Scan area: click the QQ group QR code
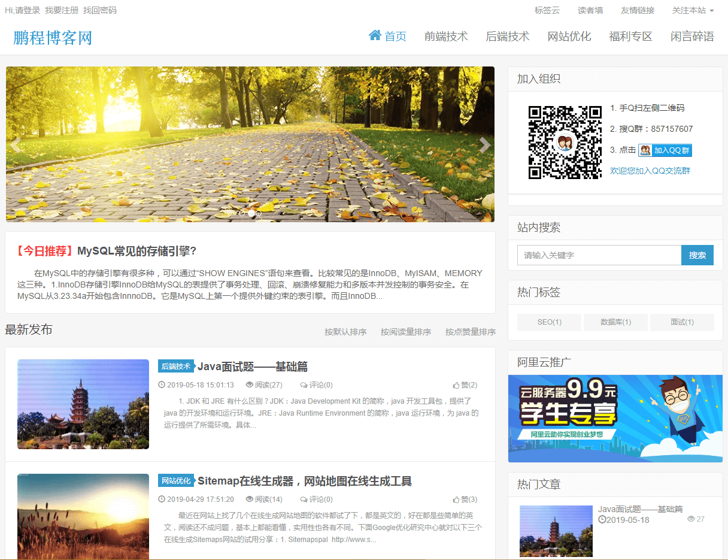 tap(565, 143)
